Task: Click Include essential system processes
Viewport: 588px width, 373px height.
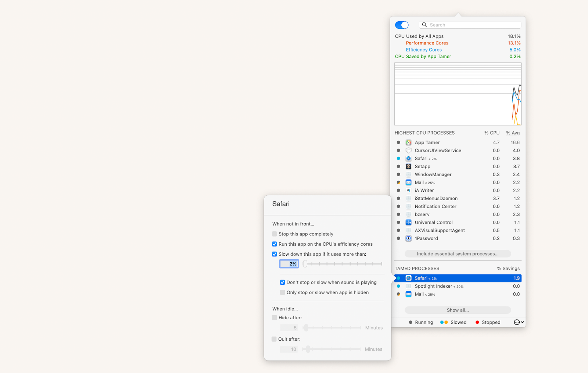Action: [x=458, y=253]
